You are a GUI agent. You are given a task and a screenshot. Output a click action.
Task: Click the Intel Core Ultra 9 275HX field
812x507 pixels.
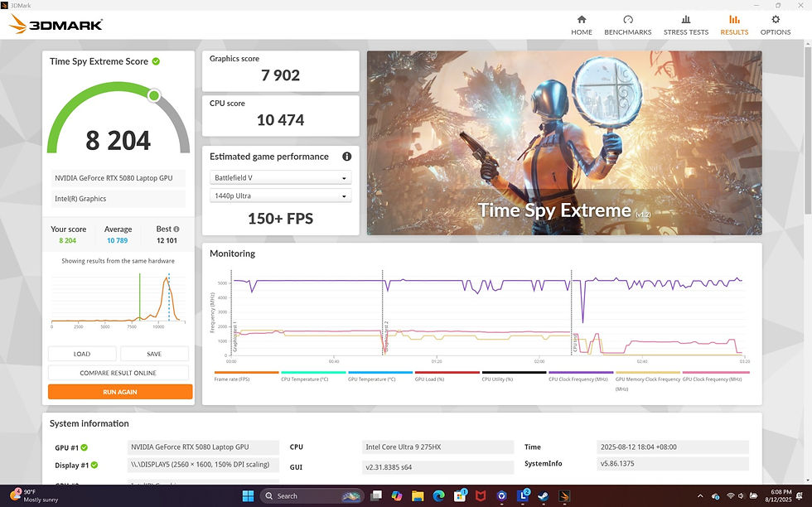pyautogui.click(x=437, y=447)
